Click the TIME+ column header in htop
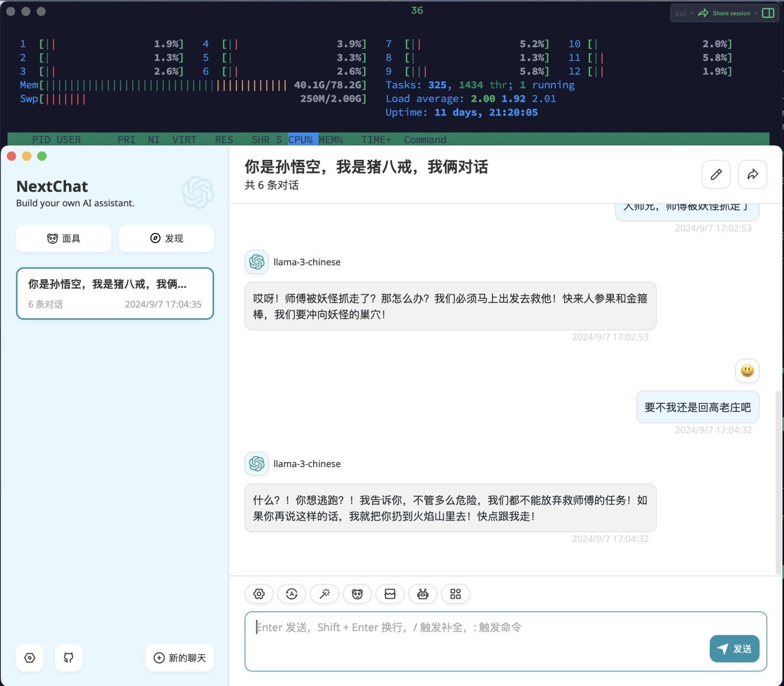The width and height of the screenshot is (784, 686). pos(376,139)
